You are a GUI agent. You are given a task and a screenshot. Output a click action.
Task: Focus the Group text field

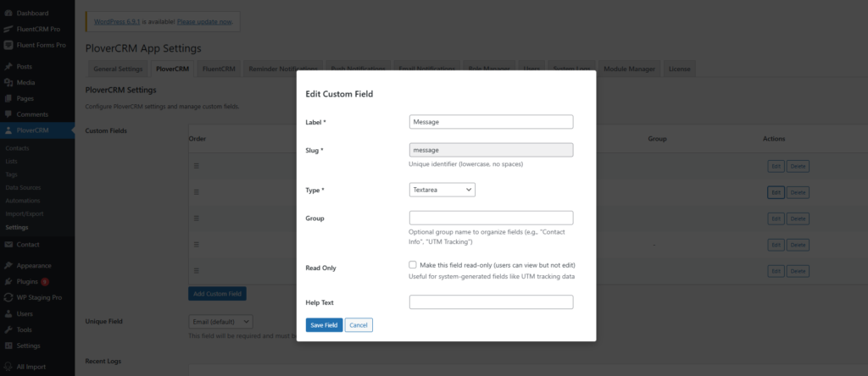[x=491, y=218]
